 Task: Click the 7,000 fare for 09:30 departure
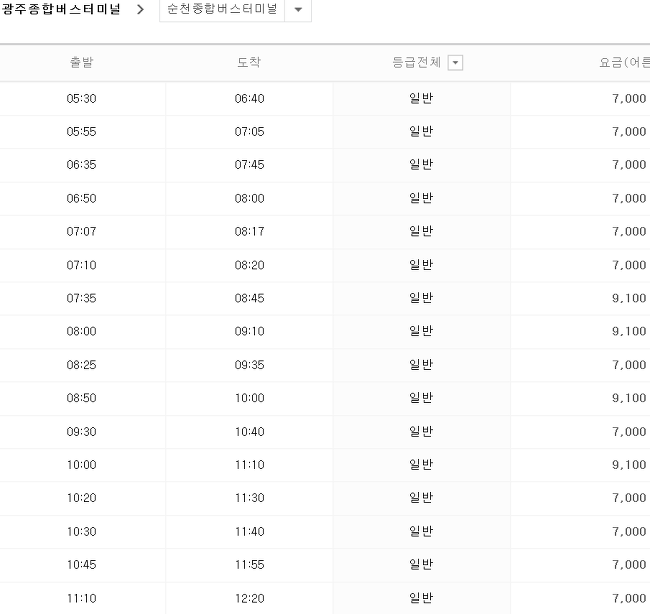(x=629, y=432)
